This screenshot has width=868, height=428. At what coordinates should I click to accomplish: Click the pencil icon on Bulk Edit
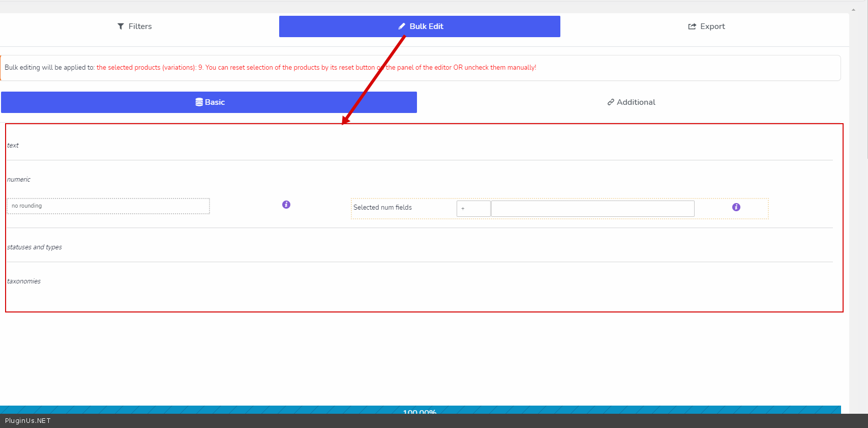[402, 26]
